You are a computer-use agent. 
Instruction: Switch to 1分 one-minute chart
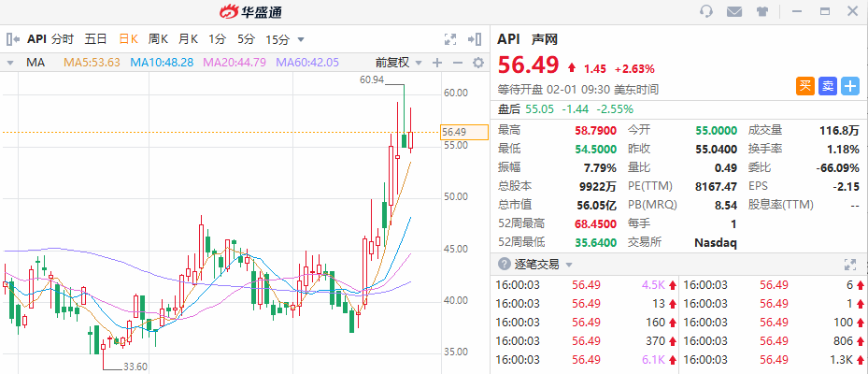[x=217, y=39]
